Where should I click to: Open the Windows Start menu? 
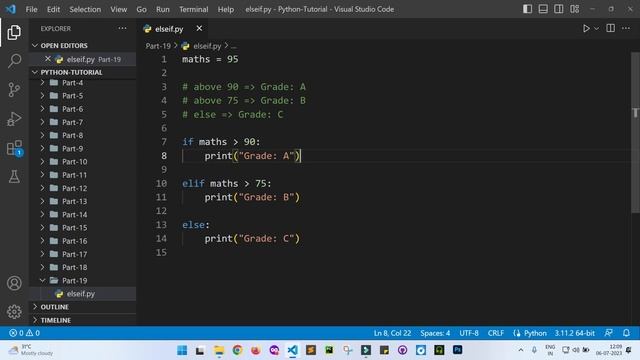click(182, 350)
